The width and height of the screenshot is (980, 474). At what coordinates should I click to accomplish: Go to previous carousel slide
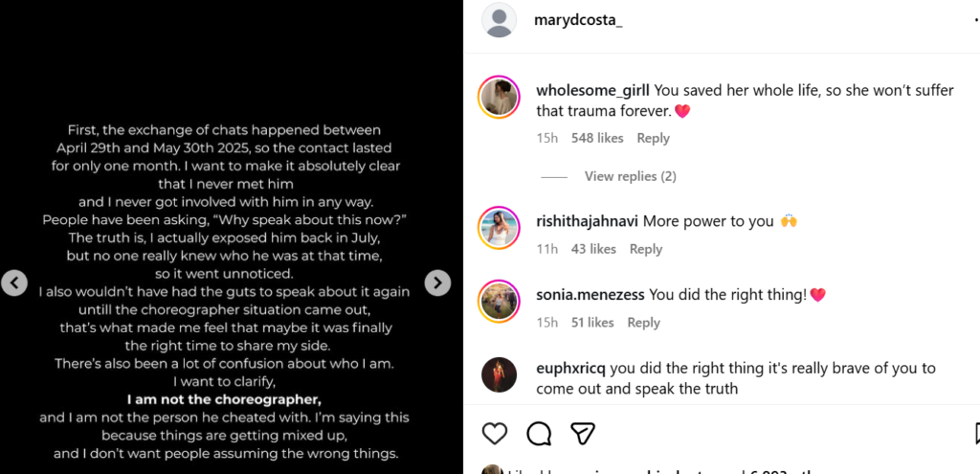coord(13,282)
